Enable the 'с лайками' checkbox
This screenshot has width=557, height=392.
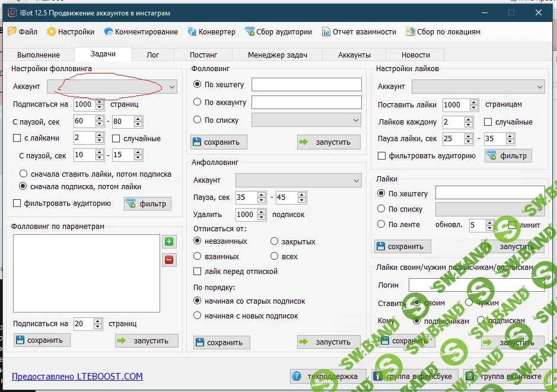[17, 138]
